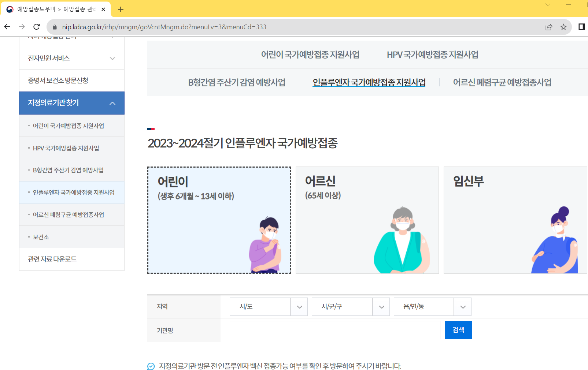Image resolution: width=588 pixels, height=370 pixels.
Task: View site security info via the padlock icon
Action: click(54, 27)
